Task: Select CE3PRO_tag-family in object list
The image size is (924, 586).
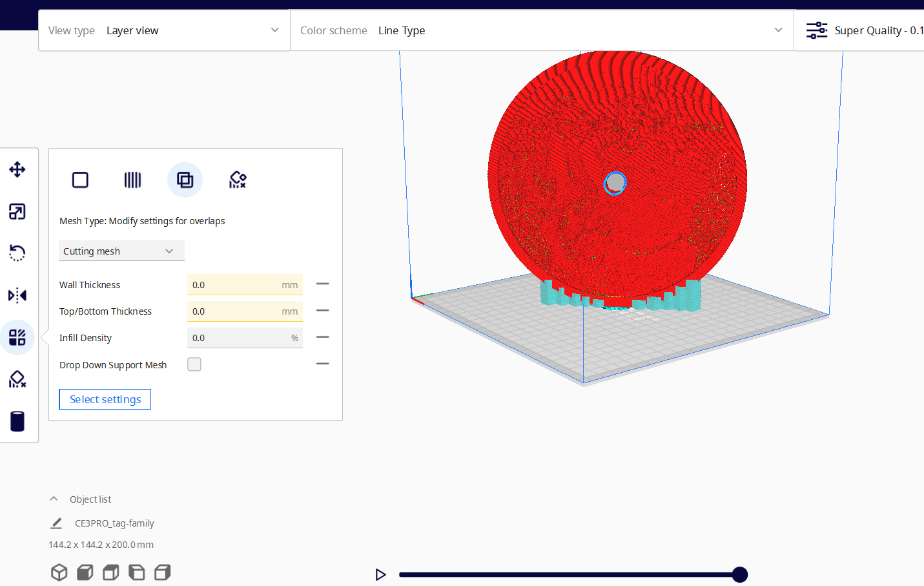Action: 114,523
